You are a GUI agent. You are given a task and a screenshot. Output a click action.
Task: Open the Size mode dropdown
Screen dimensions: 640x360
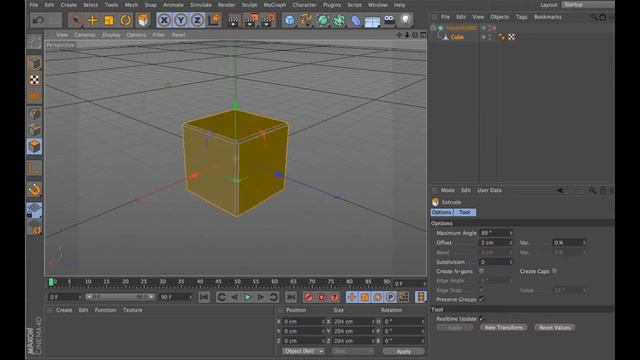tap(353, 351)
